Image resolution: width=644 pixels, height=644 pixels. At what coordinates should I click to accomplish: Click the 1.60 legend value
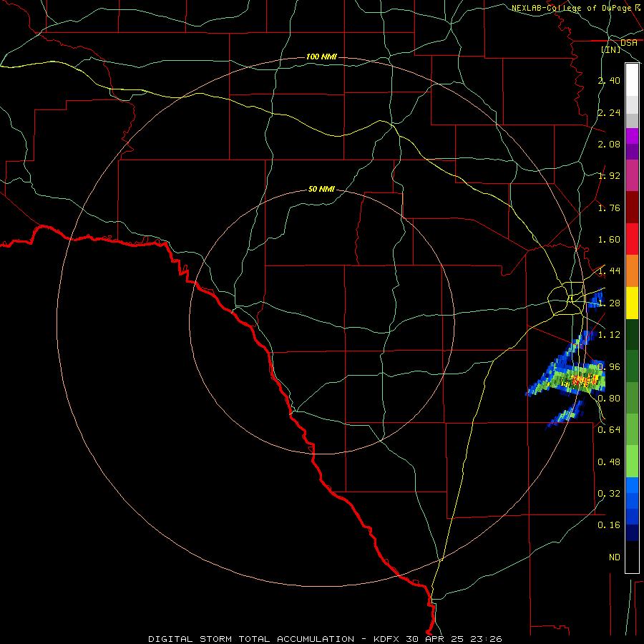(609, 240)
